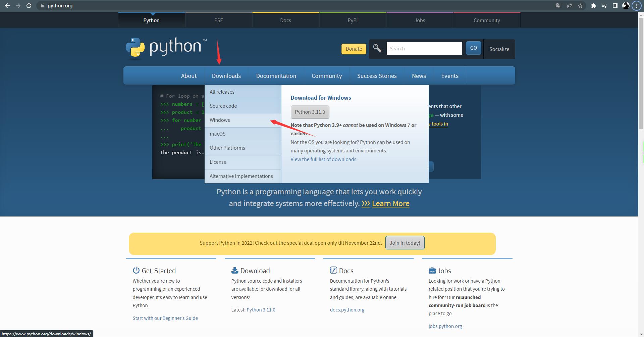The height and width of the screenshot is (337, 644).
Task: Open the Downloads navigation menu
Action: click(x=226, y=76)
